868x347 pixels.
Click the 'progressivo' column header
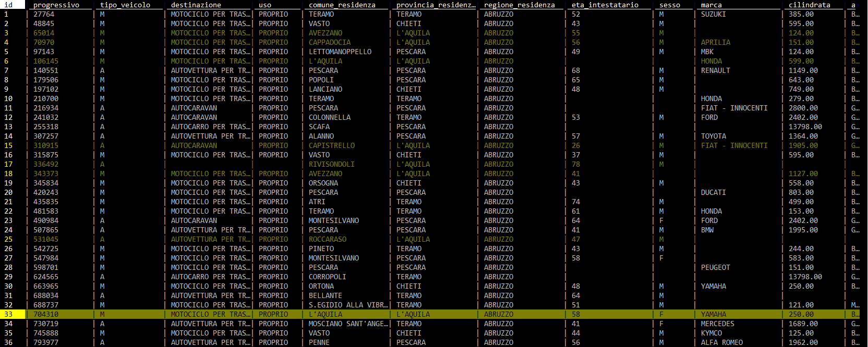pos(56,5)
